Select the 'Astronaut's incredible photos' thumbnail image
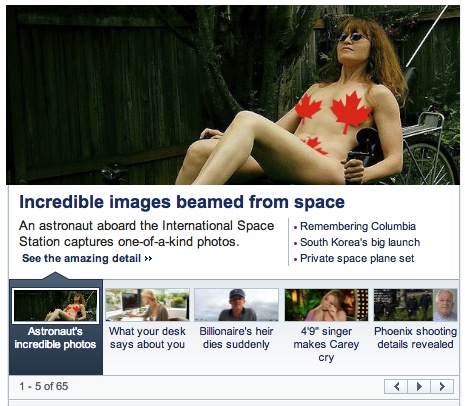The image size is (465, 406). click(56, 306)
